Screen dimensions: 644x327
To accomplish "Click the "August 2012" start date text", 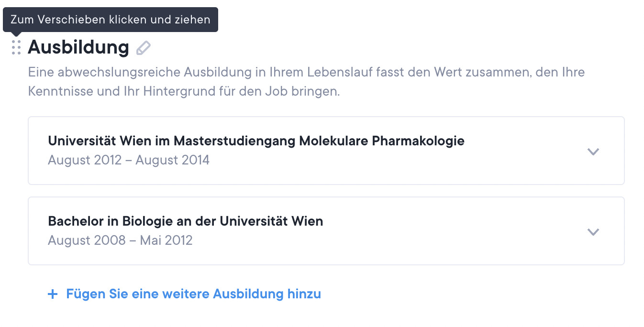I will (x=85, y=160).
